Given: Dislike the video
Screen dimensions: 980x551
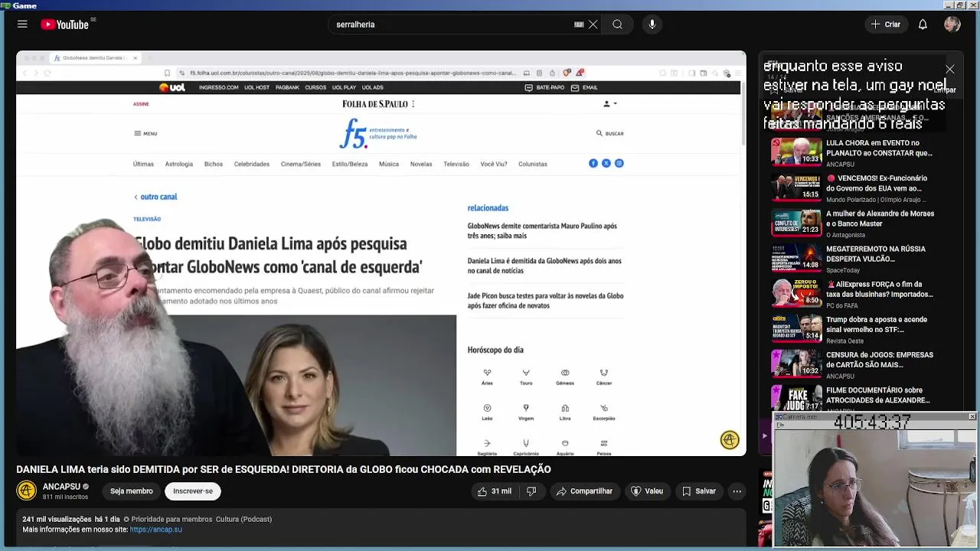Looking at the screenshot, I should coord(531,491).
